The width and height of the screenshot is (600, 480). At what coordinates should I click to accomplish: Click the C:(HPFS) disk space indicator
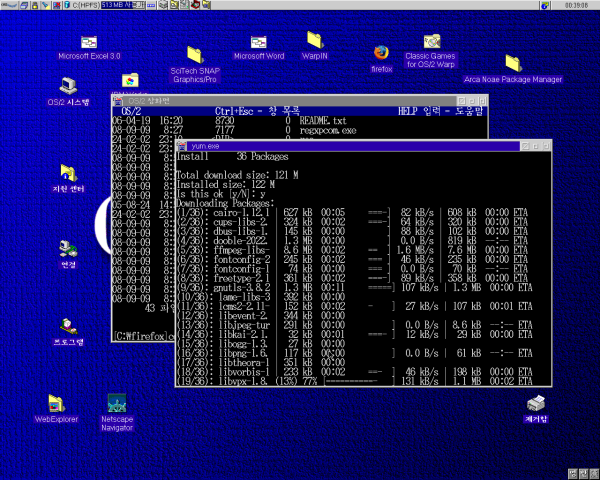click(x=109, y=5)
